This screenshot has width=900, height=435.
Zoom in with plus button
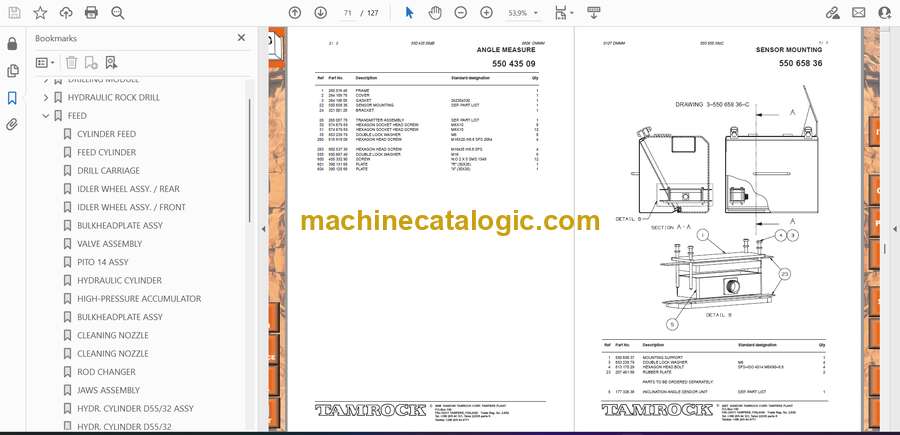coord(486,13)
